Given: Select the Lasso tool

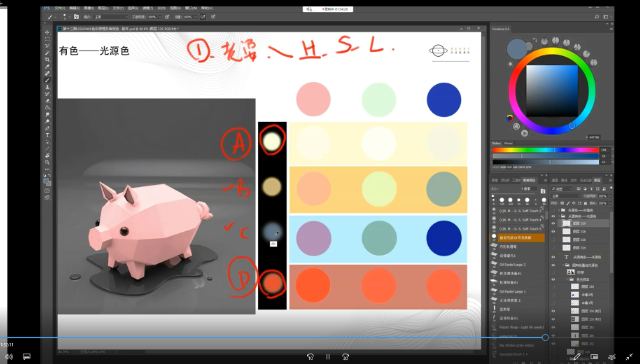Looking at the screenshot, I should pos(47,46).
